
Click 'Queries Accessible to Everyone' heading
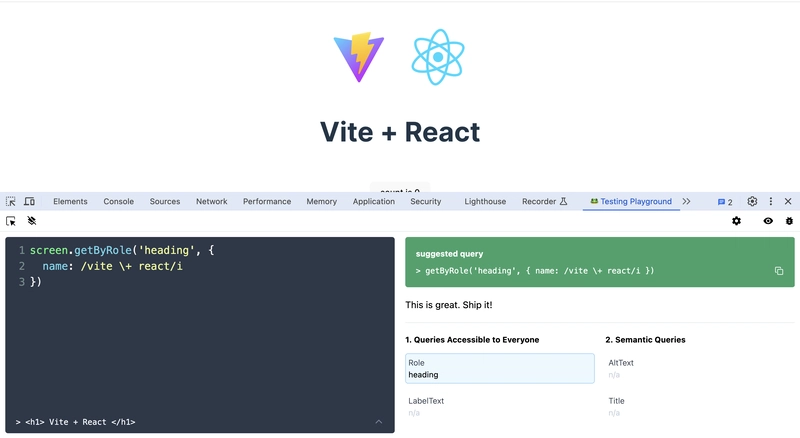472,339
